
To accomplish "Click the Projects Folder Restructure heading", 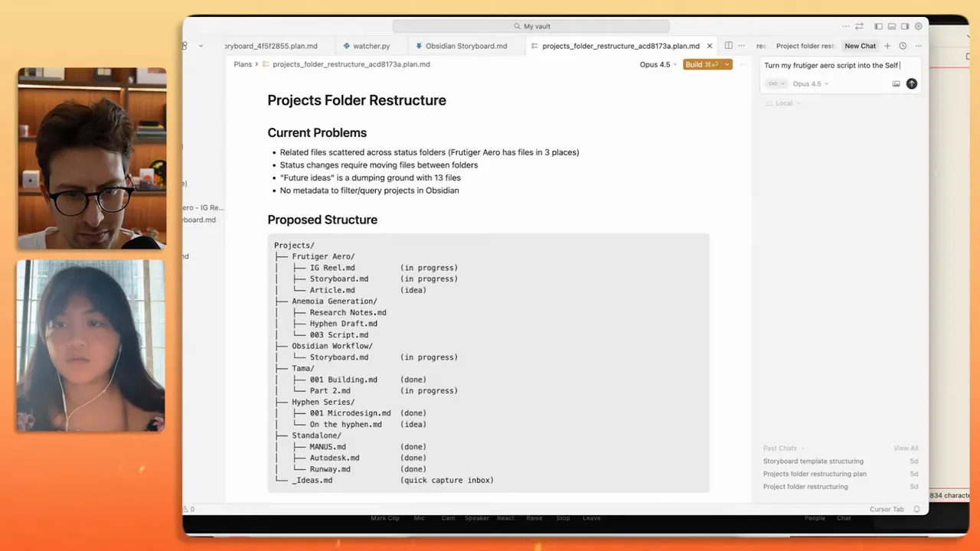I will click(x=357, y=100).
